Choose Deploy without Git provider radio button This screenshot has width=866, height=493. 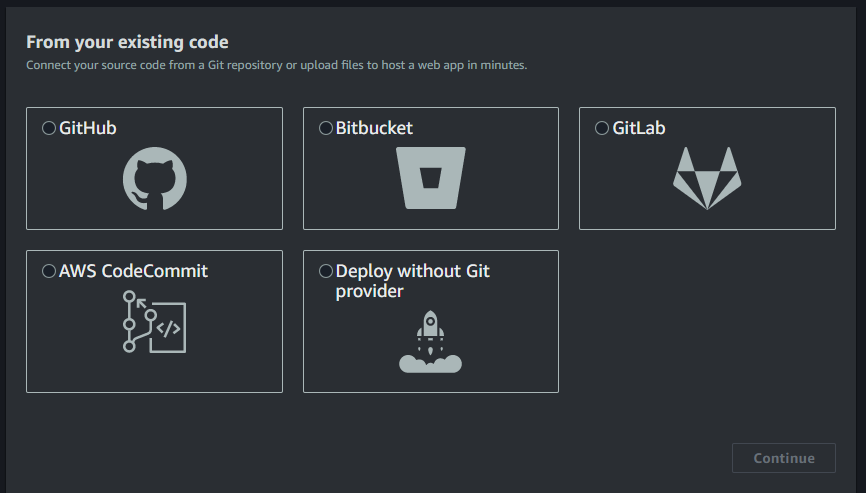326,271
